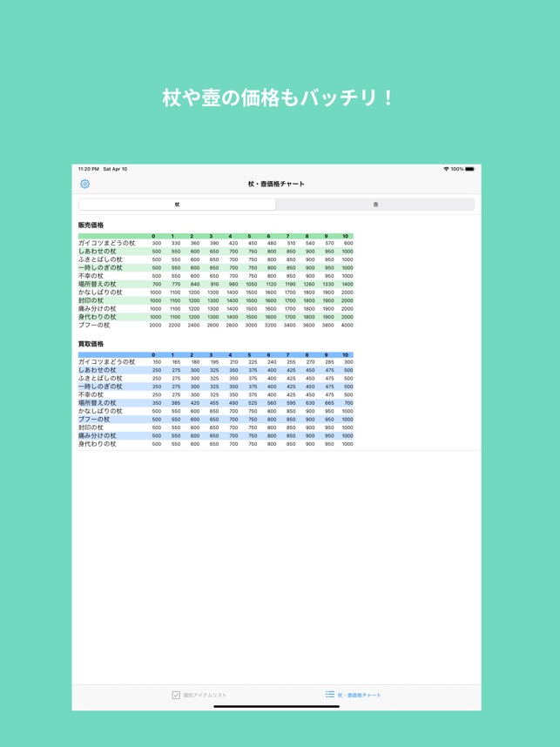Screen dimensions: 560x747
Task: Switch to the 壺 segment
Action: pos(375,205)
